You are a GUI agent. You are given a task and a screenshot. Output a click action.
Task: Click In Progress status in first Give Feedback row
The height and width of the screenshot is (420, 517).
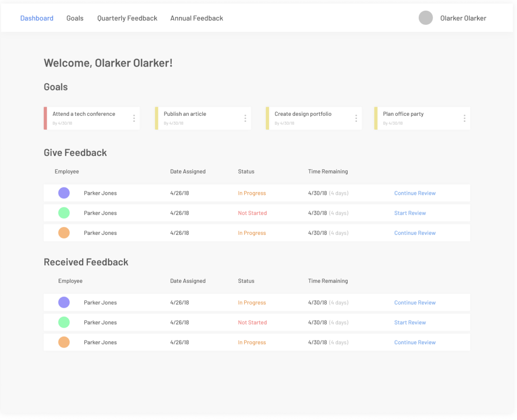[x=252, y=193]
